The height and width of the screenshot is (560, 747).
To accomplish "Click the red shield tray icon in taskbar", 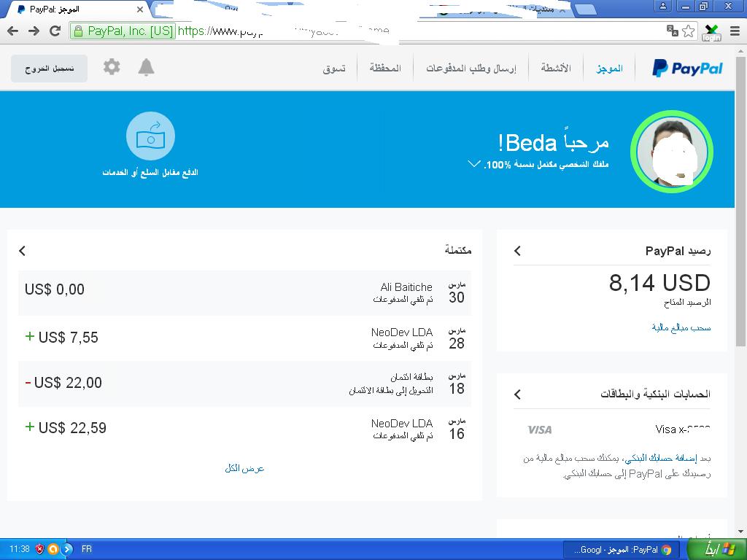I will (x=39, y=549).
